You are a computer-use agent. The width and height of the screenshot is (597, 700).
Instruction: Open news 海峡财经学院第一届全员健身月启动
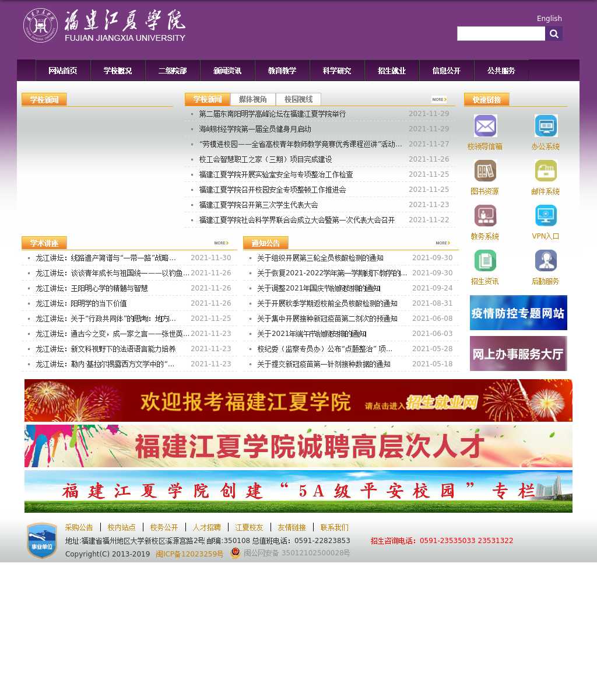[x=255, y=129]
